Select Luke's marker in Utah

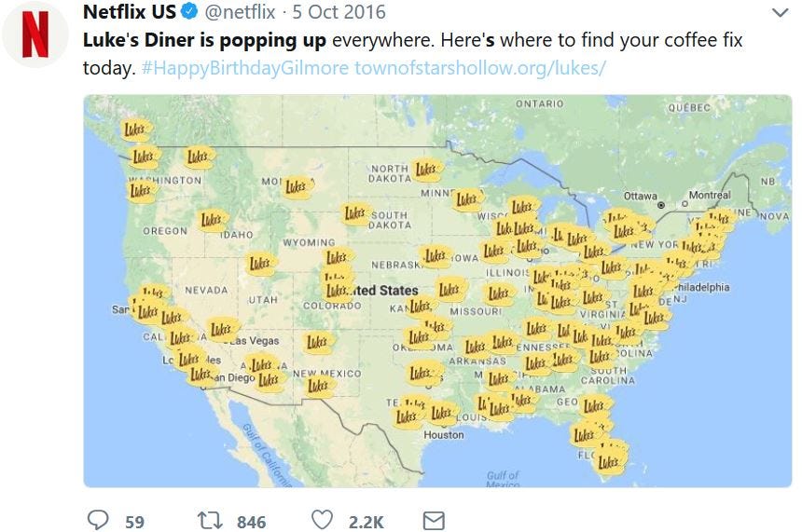(x=261, y=264)
